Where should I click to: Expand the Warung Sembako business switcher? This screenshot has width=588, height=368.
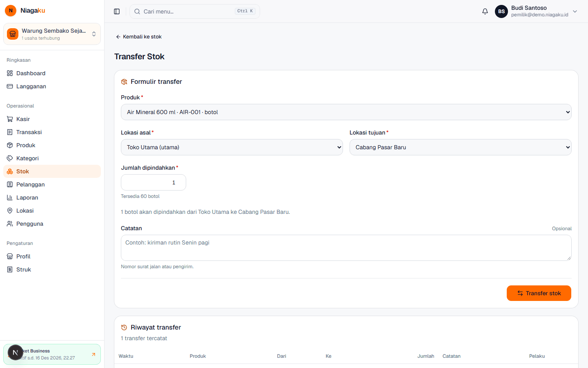(52, 34)
